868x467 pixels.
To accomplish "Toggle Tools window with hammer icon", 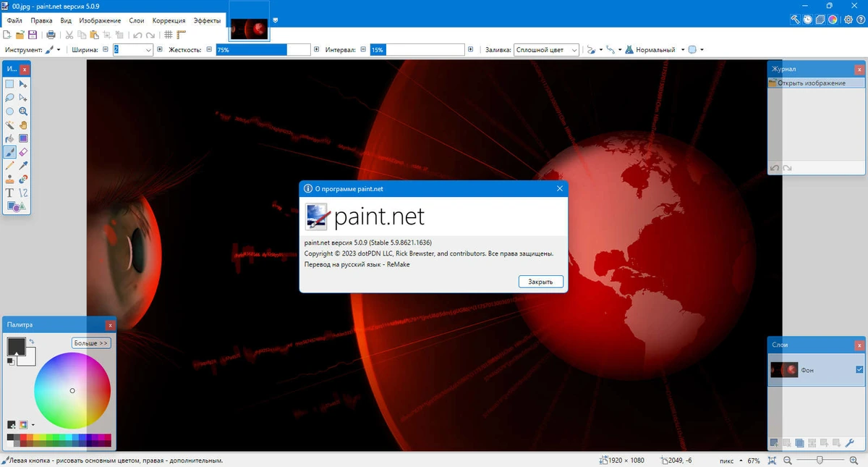I will (795, 20).
